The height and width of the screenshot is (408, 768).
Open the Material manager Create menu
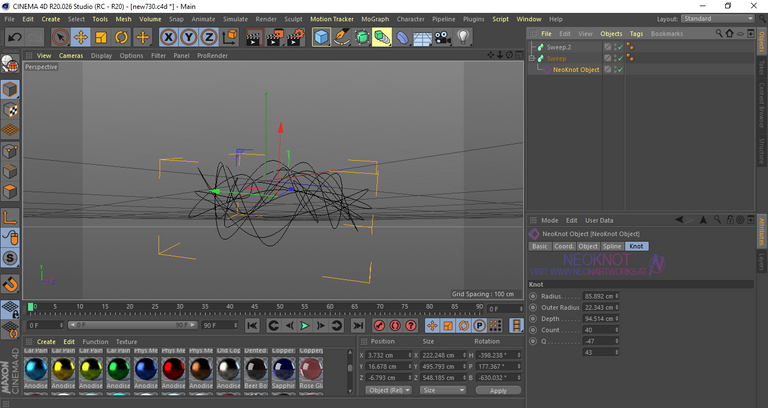tap(46, 342)
